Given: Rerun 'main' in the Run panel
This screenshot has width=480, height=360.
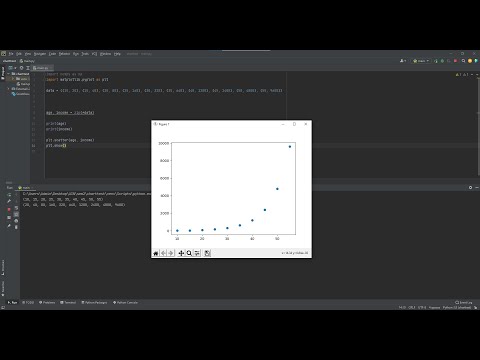Looking at the screenshot, I should 9,195.
